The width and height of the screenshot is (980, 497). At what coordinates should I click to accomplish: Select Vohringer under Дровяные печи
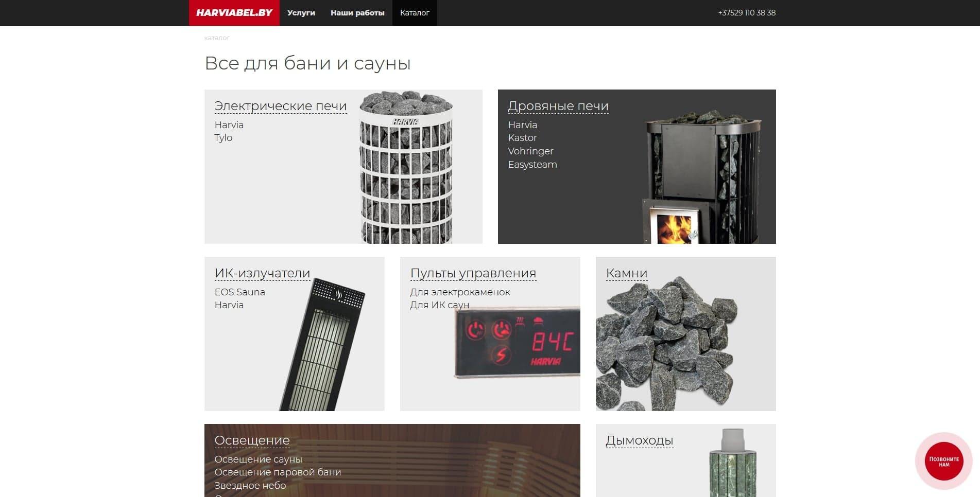(531, 151)
